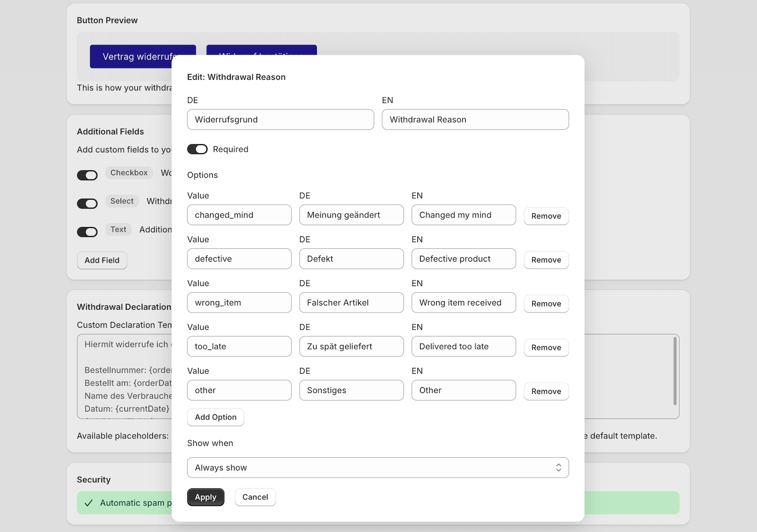Click the Apply button

click(205, 497)
